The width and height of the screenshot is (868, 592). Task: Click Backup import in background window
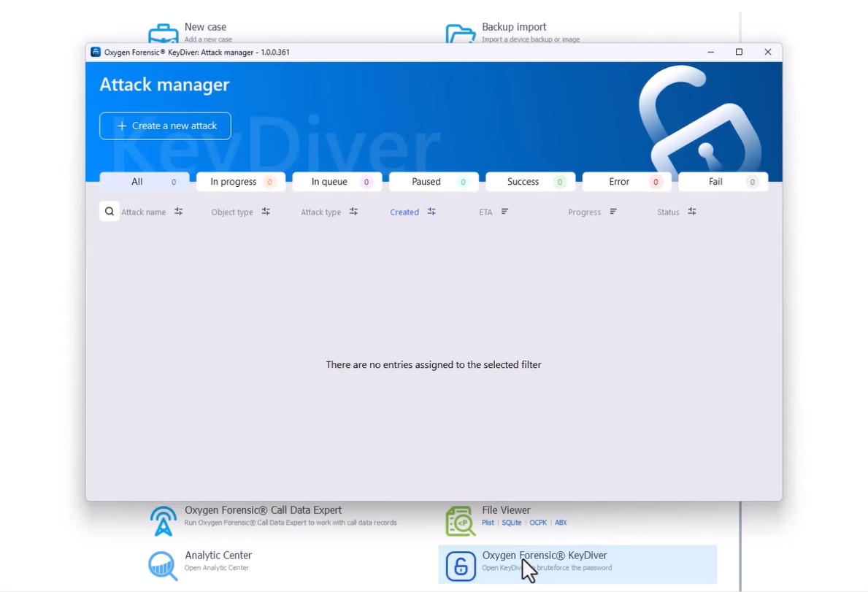[x=514, y=26]
